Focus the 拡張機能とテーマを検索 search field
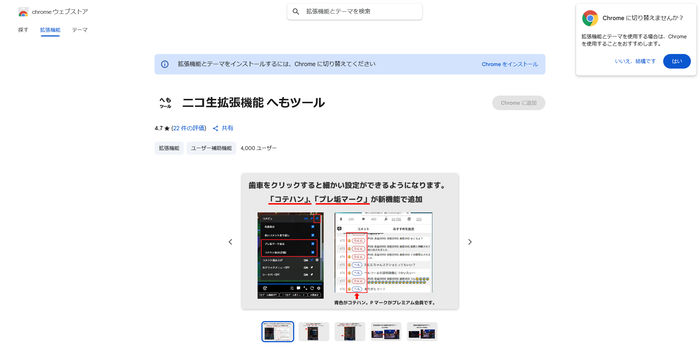The height and width of the screenshot is (363, 700). [x=354, y=12]
